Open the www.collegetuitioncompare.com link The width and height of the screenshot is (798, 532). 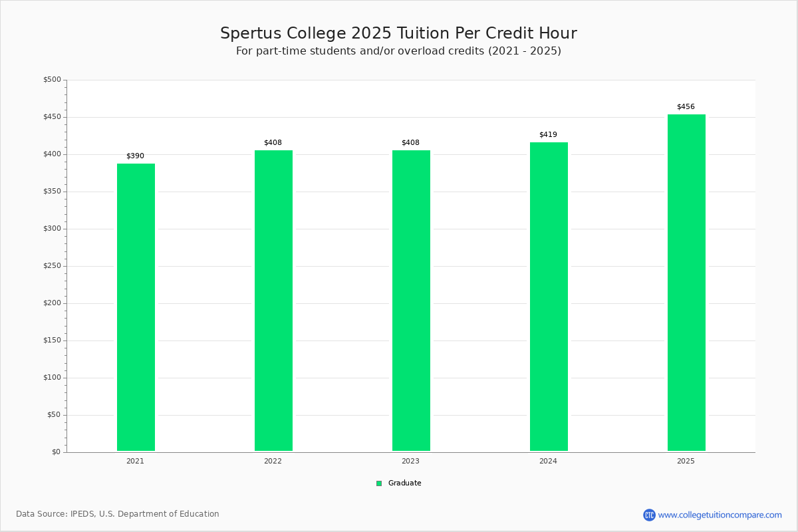point(720,515)
